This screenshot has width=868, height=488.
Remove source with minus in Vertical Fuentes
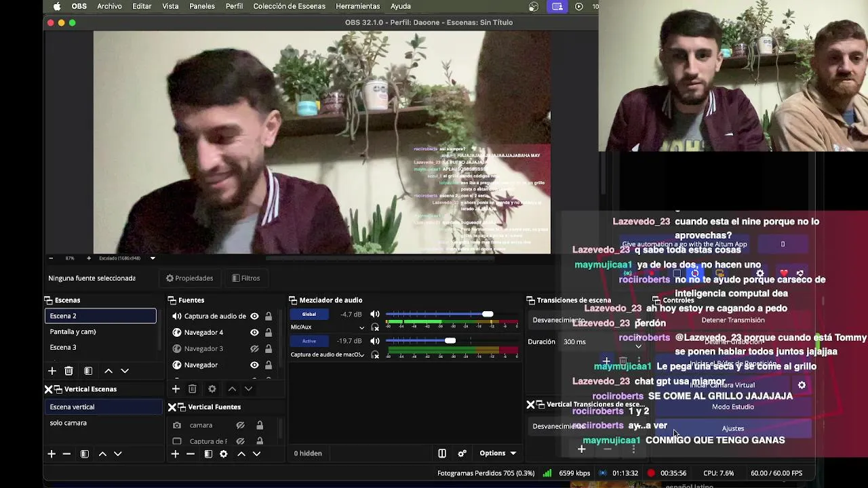(x=191, y=453)
